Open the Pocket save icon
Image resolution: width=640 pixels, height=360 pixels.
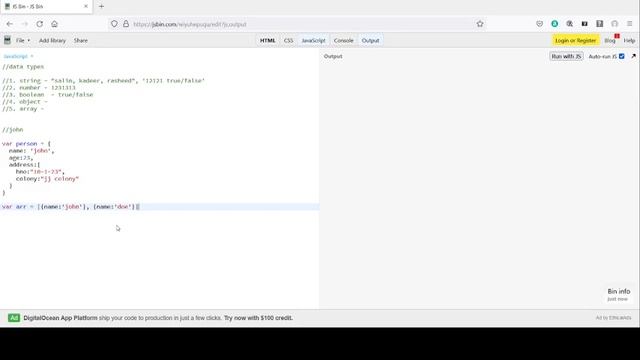tap(540, 24)
